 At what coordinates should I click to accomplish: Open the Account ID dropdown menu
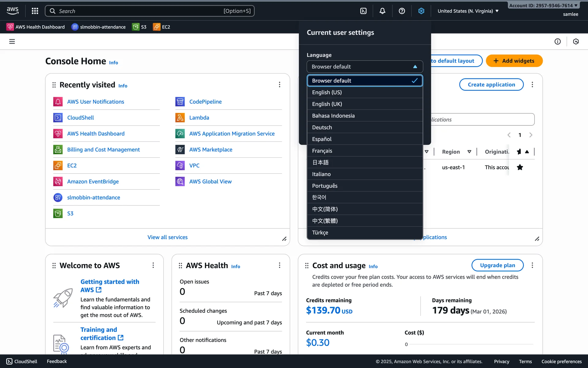543,6
